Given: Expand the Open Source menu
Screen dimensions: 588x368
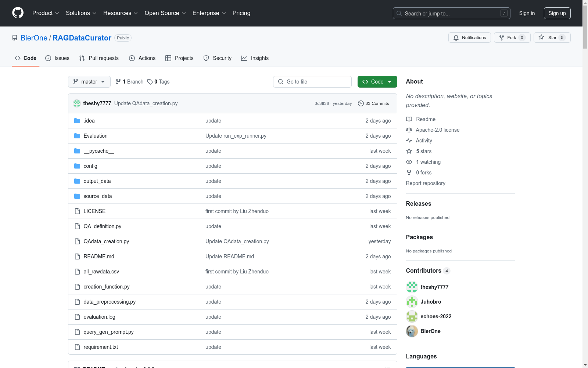Looking at the screenshot, I should [x=165, y=13].
